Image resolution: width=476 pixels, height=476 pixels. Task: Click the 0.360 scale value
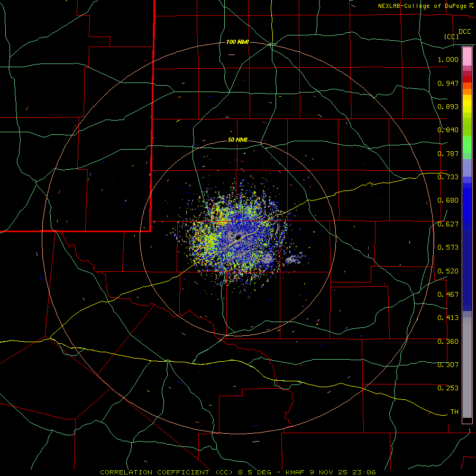[448, 342]
